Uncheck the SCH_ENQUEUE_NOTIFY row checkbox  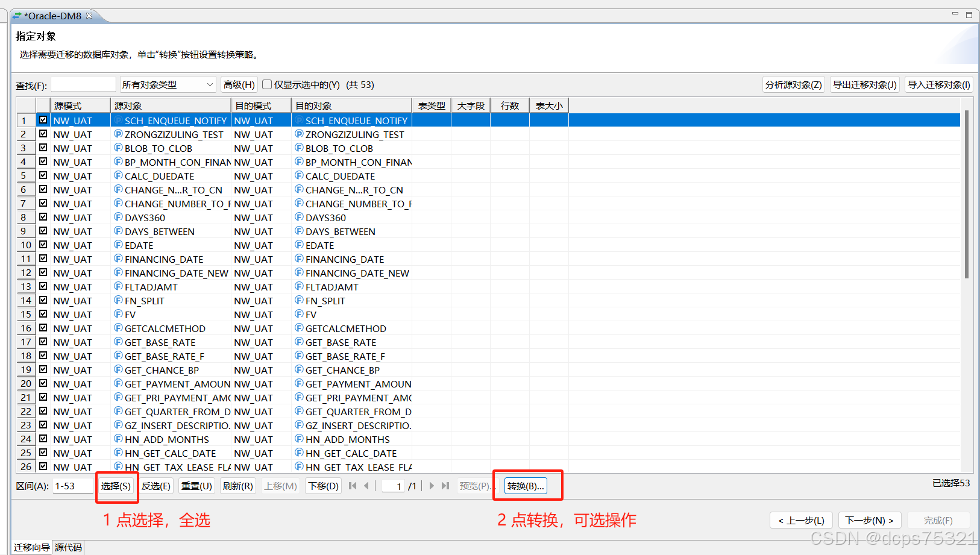(43, 119)
